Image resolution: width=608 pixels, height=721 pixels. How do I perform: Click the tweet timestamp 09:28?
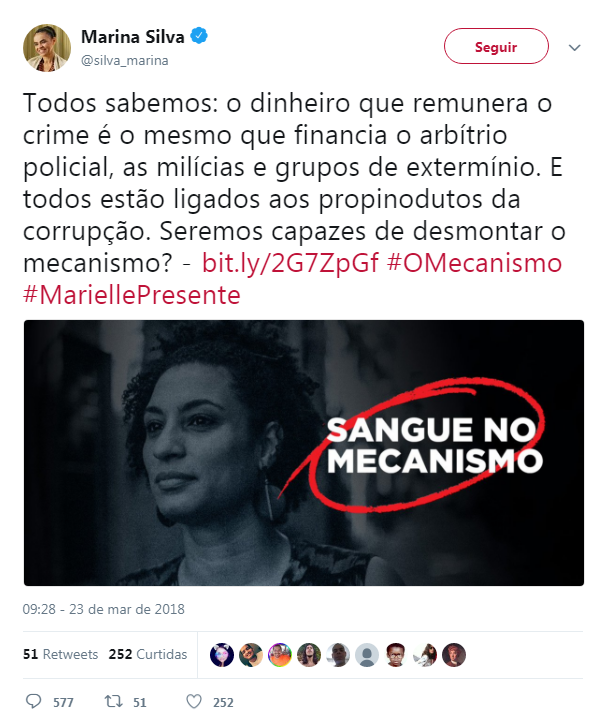point(103,609)
